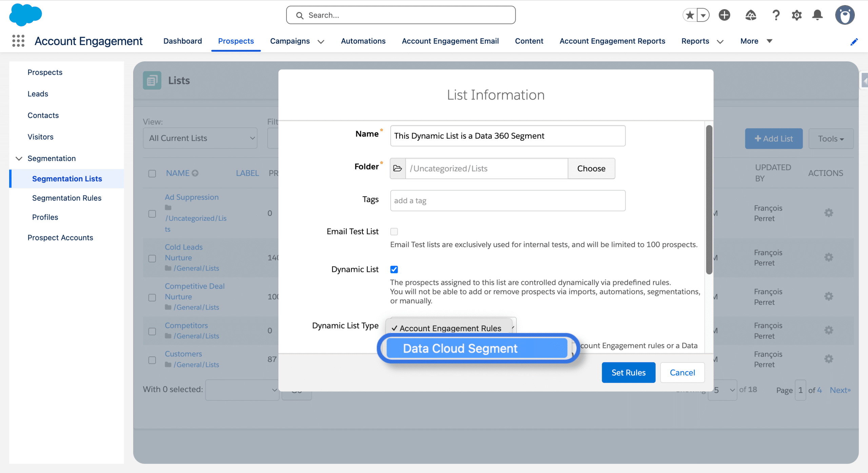Click the modal's vertical scrollbar
The image size is (868, 473).
pos(709,200)
